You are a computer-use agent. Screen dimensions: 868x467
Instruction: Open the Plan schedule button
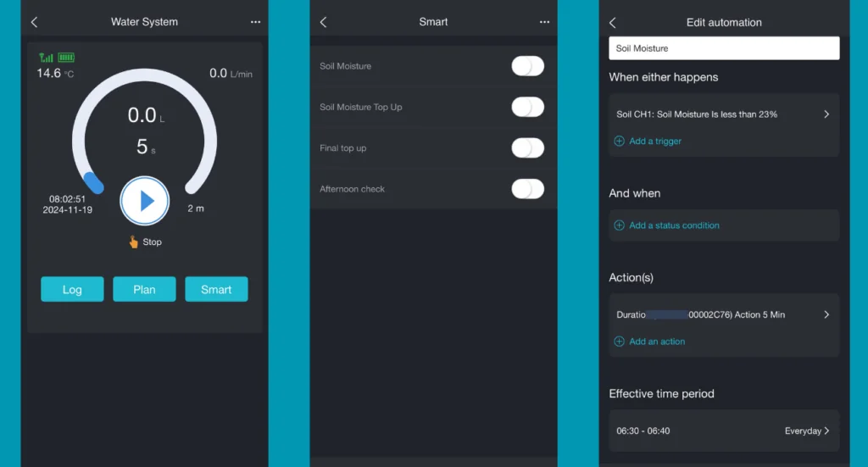[144, 290]
